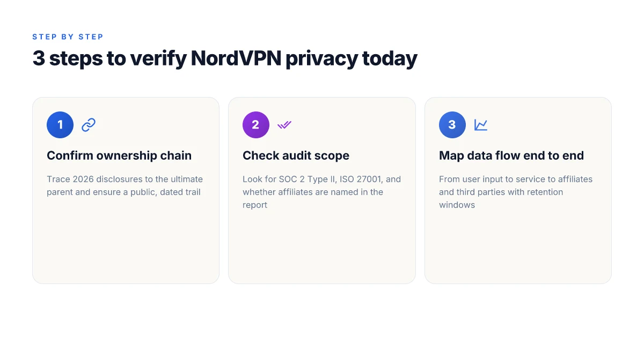Open the Confirm ownership chain heading
This screenshot has height=343, width=644.
pyautogui.click(x=119, y=156)
